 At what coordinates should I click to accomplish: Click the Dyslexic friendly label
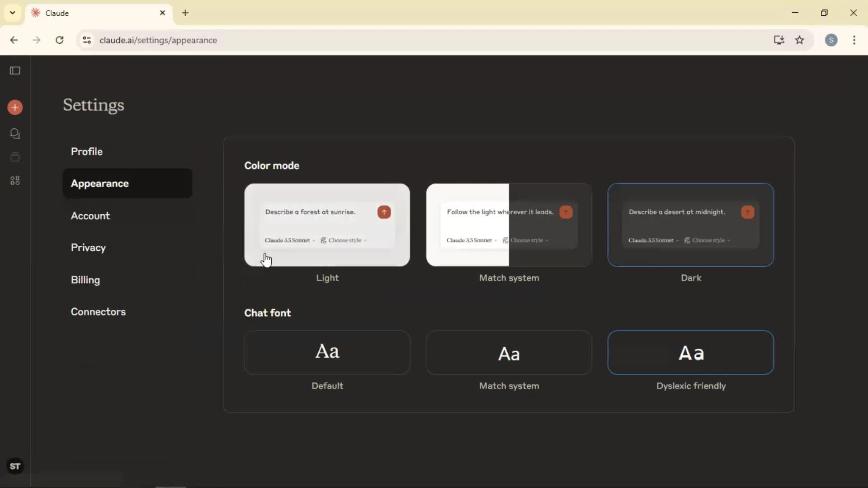[691, 386]
